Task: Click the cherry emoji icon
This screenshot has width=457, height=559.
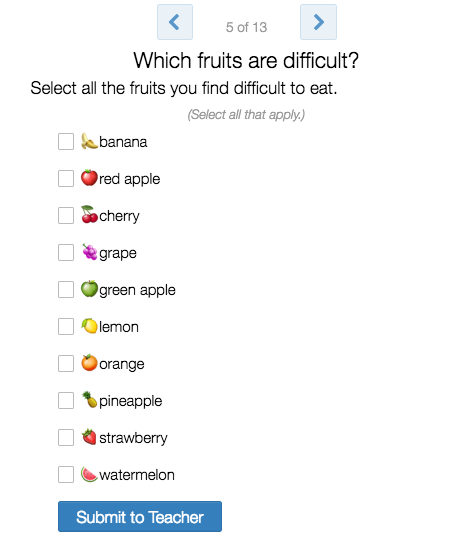Action: click(x=89, y=215)
